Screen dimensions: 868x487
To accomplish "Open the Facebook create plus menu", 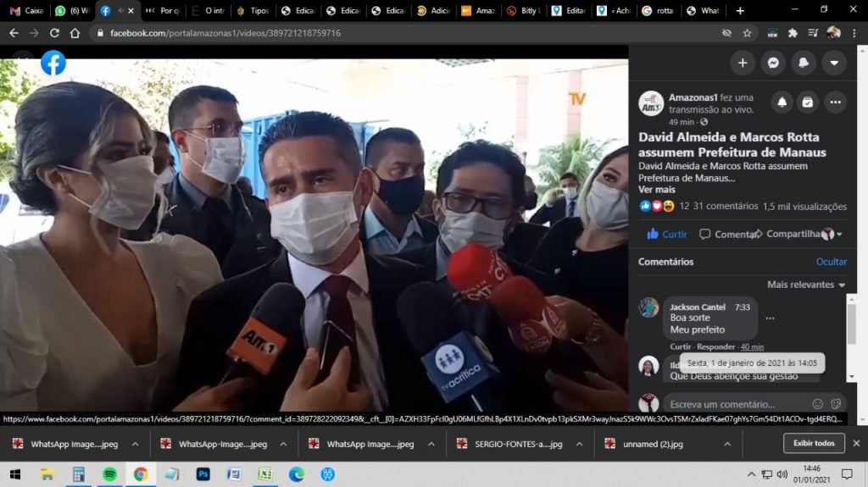I will [x=743, y=63].
